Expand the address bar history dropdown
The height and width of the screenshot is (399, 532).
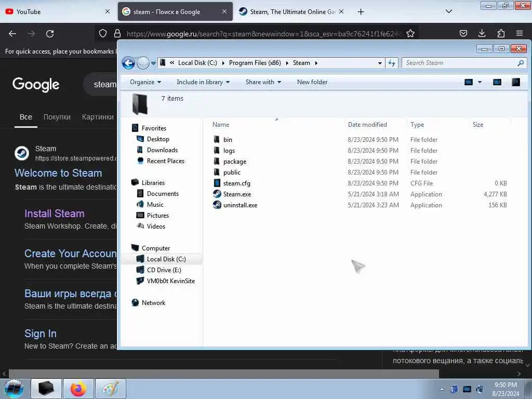(380, 63)
